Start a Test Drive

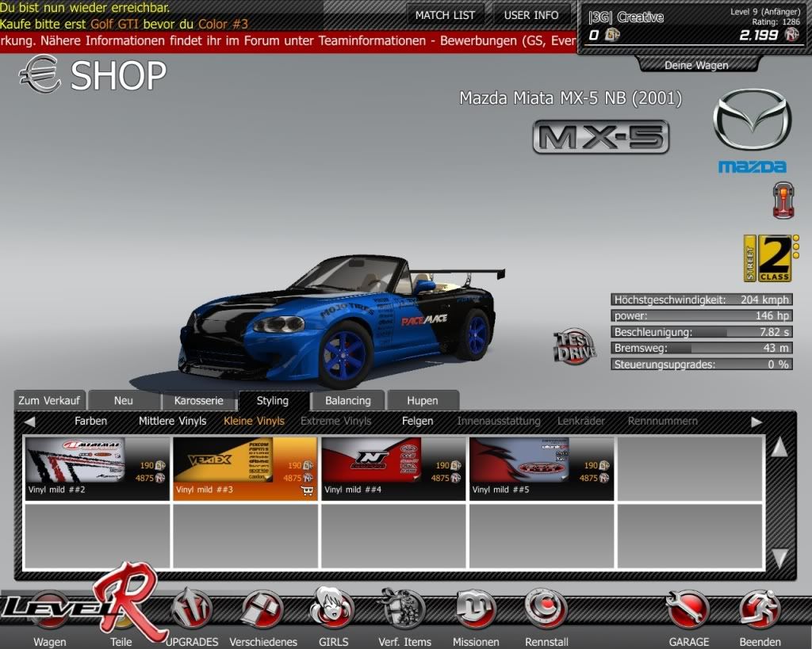pyautogui.click(x=574, y=346)
